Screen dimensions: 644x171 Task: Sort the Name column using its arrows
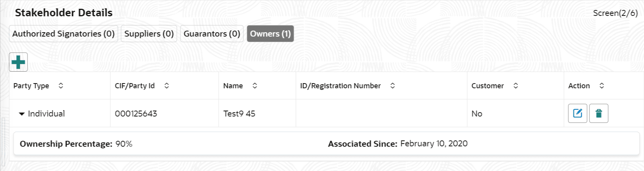[254, 85]
